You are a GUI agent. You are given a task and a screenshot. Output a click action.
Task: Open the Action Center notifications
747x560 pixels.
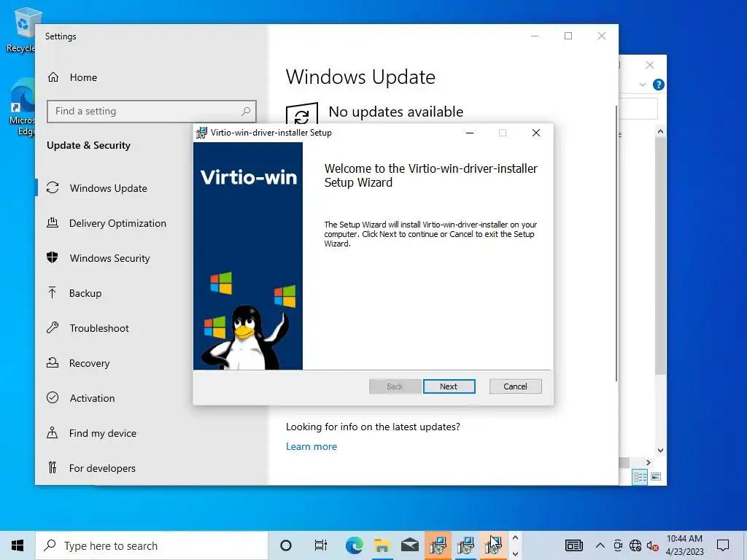pyautogui.click(x=723, y=545)
